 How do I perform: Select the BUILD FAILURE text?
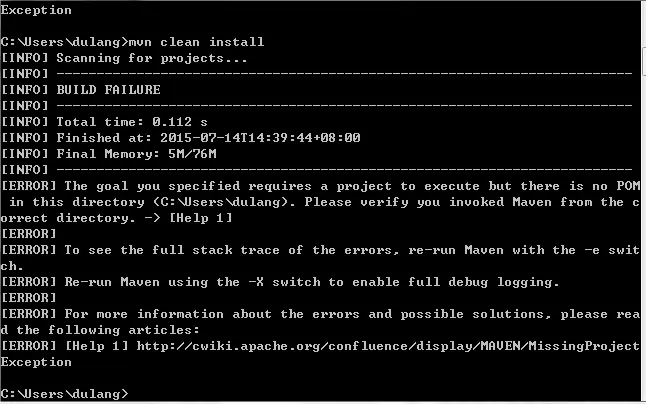coord(108,90)
